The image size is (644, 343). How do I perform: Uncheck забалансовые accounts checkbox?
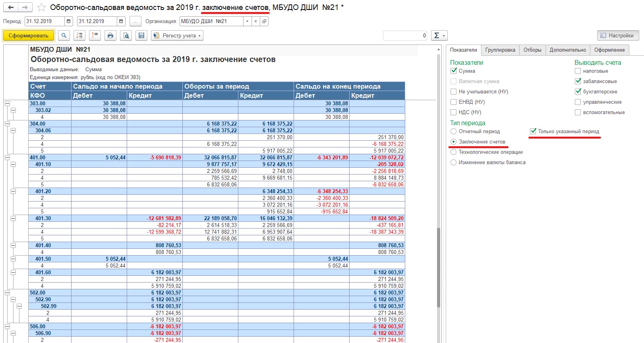pyautogui.click(x=578, y=81)
